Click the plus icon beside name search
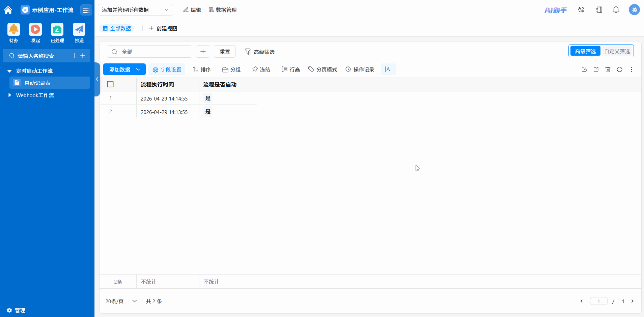This screenshot has height=317, width=644. [x=83, y=56]
